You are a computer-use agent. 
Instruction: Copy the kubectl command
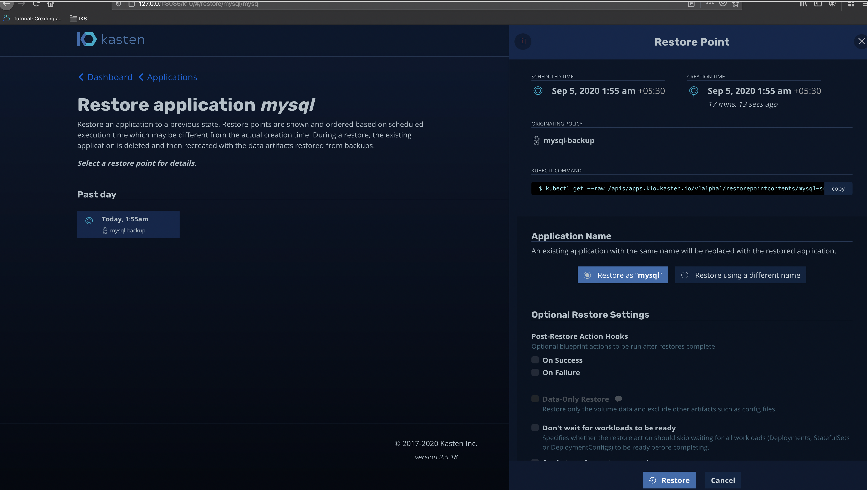click(838, 188)
